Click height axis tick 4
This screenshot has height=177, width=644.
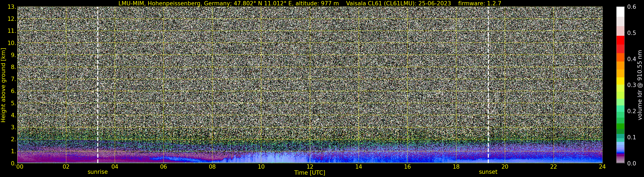point(13,115)
